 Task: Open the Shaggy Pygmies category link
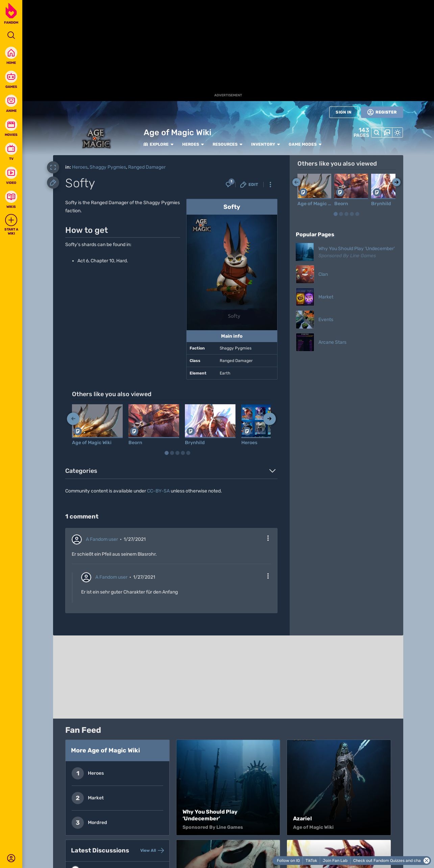pyautogui.click(x=108, y=167)
